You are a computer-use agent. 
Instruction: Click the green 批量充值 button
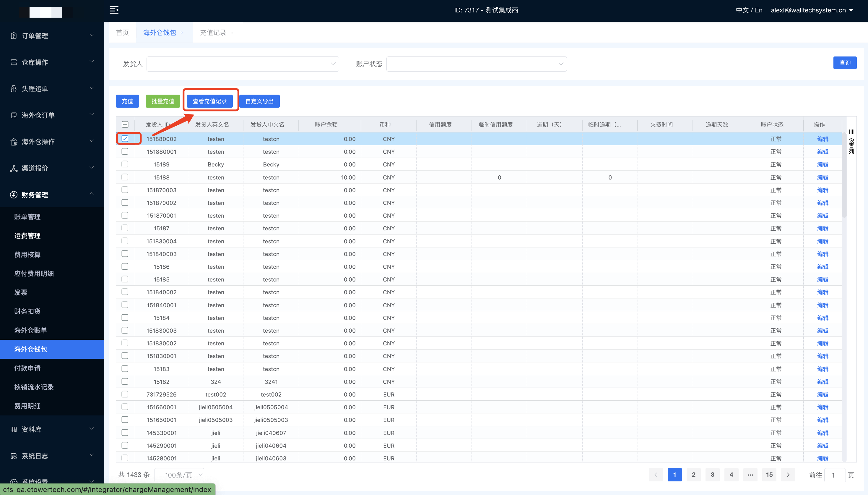click(x=163, y=101)
